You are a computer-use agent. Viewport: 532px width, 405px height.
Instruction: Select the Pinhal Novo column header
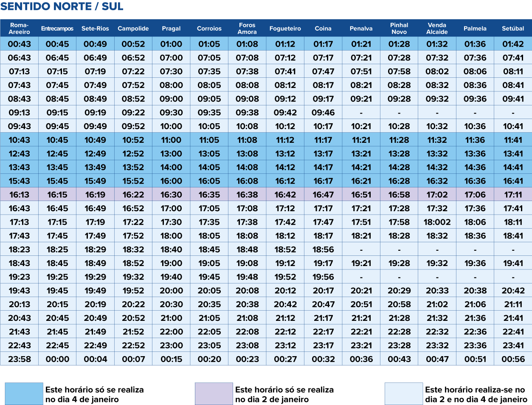tap(399, 28)
